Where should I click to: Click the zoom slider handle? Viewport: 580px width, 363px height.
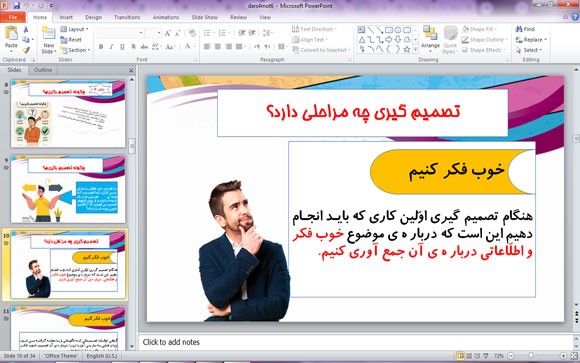[531, 356]
